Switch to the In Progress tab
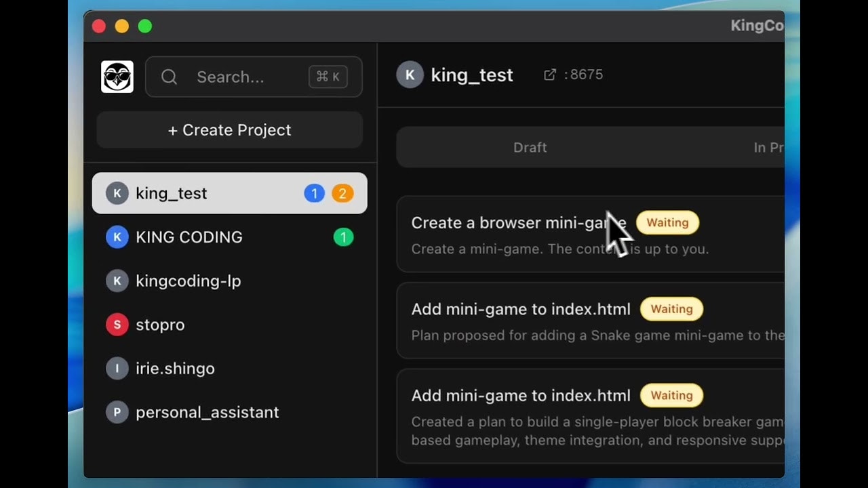The image size is (868, 488). pyautogui.click(x=770, y=147)
